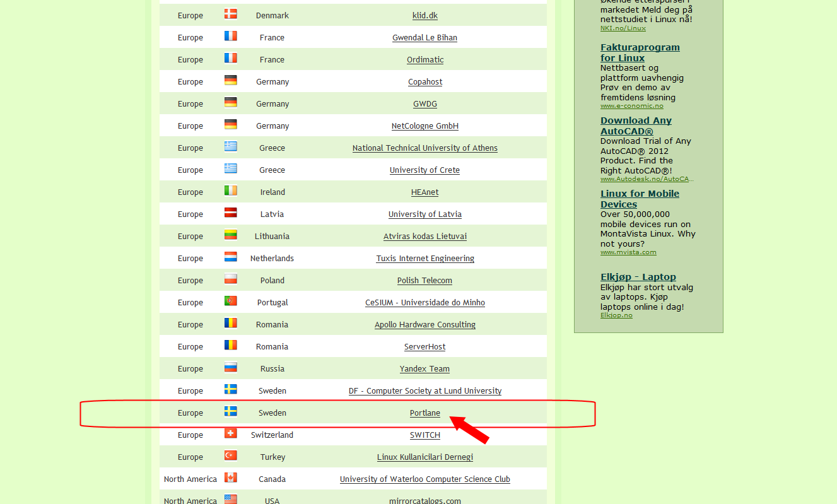
Task: Click the Swedish flag in the Lund University row
Action: pyautogui.click(x=231, y=389)
